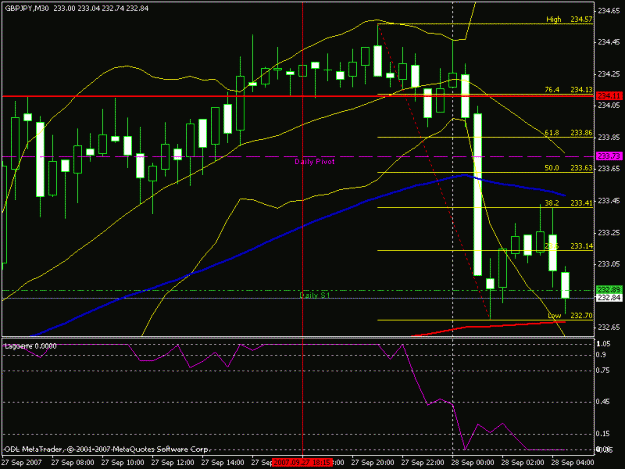Click the 233.05 price scale value
This screenshot has width=625, height=469.
pos(609,264)
